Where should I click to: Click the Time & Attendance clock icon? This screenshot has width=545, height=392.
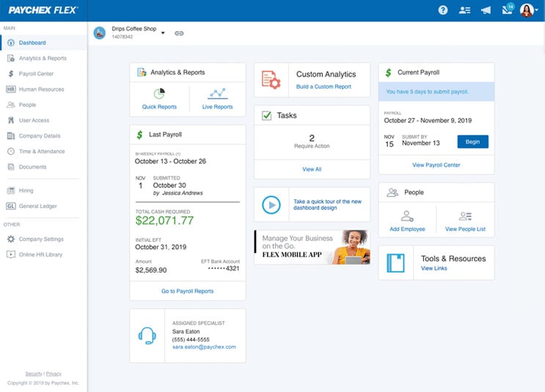click(x=11, y=152)
